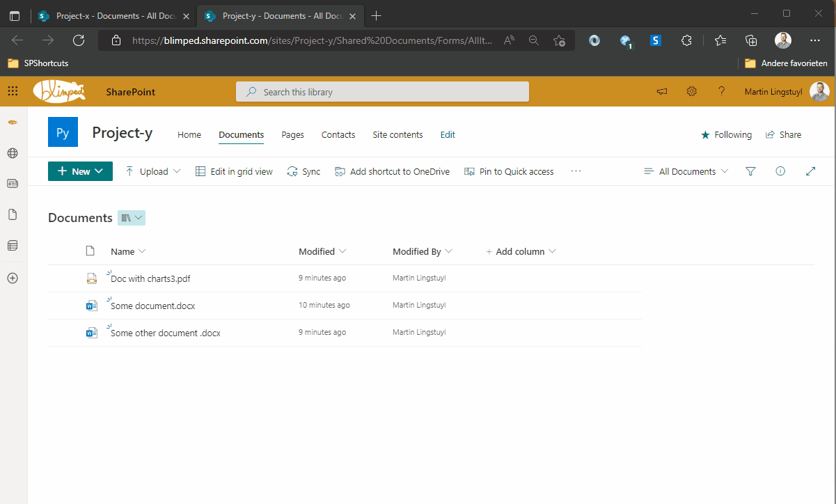This screenshot has height=504, width=836.
Task: Open the filters pane funnel icon
Action: [750, 171]
